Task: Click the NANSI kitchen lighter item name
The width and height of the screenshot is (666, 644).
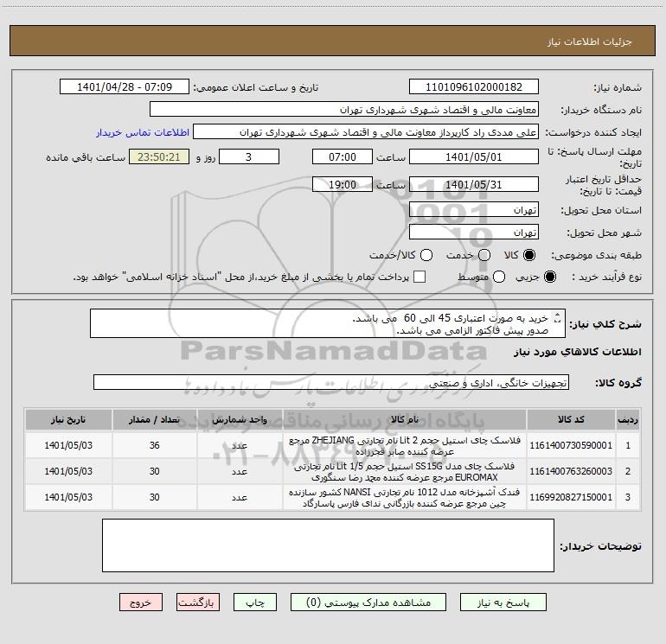Action: [x=405, y=498]
